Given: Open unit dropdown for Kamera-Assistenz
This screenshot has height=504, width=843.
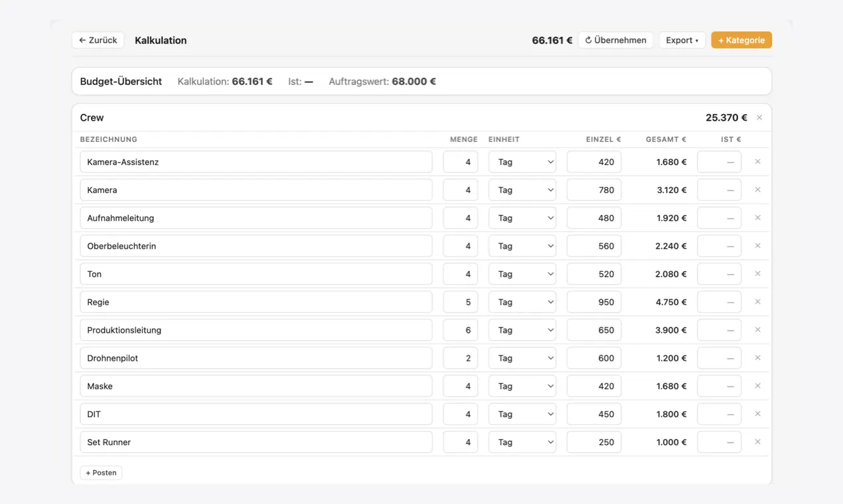Looking at the screenshot, I should [x=522, y=162].
